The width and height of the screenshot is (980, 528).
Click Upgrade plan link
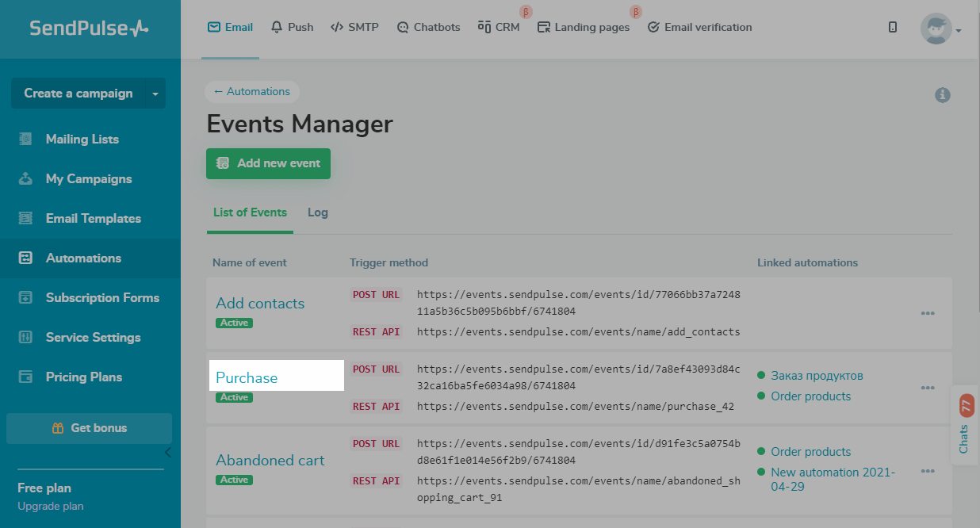pyautogui.click(x=51, y=506)
